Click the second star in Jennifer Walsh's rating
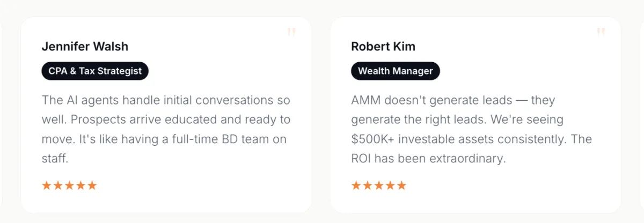This screenshot has width=644, height=223. pyautogui.click(x=58, y=185)
